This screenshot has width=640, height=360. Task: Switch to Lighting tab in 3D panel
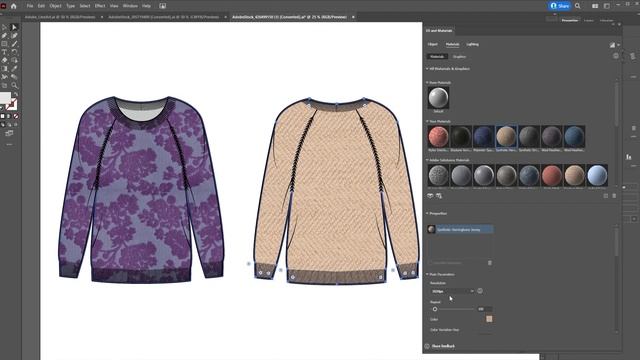(472, 44)
